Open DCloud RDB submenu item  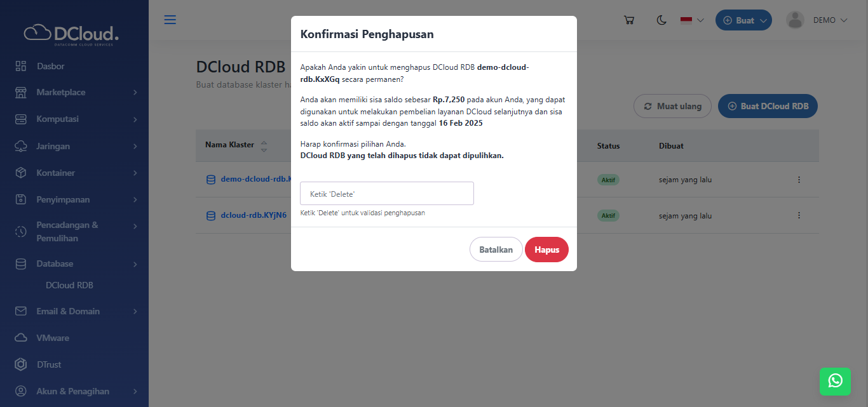point(69,285)
